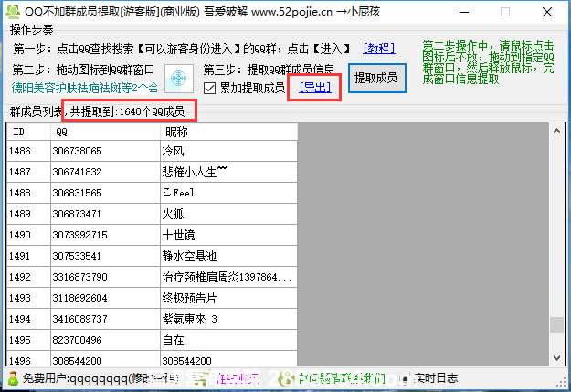Click the vertical scrollbar thumb
This screenshot has width=571, height=392.
tap(556, 324)
